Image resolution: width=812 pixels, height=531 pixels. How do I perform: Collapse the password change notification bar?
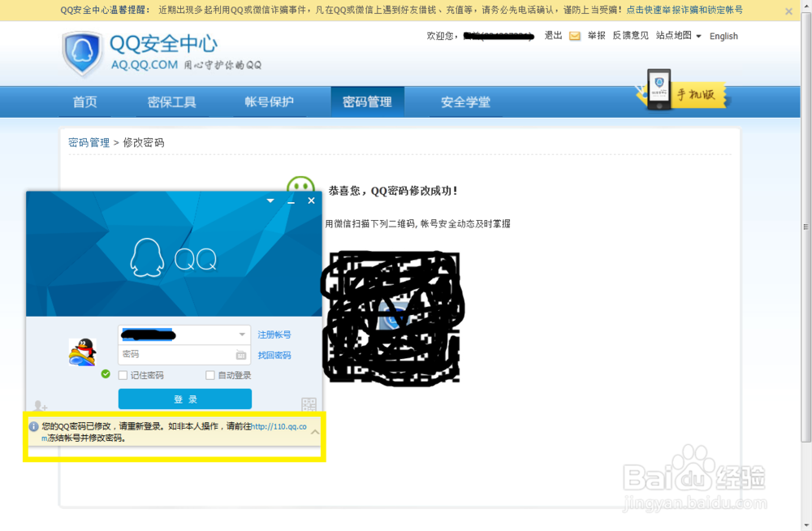pyautogui.click(x=315, y=431)
